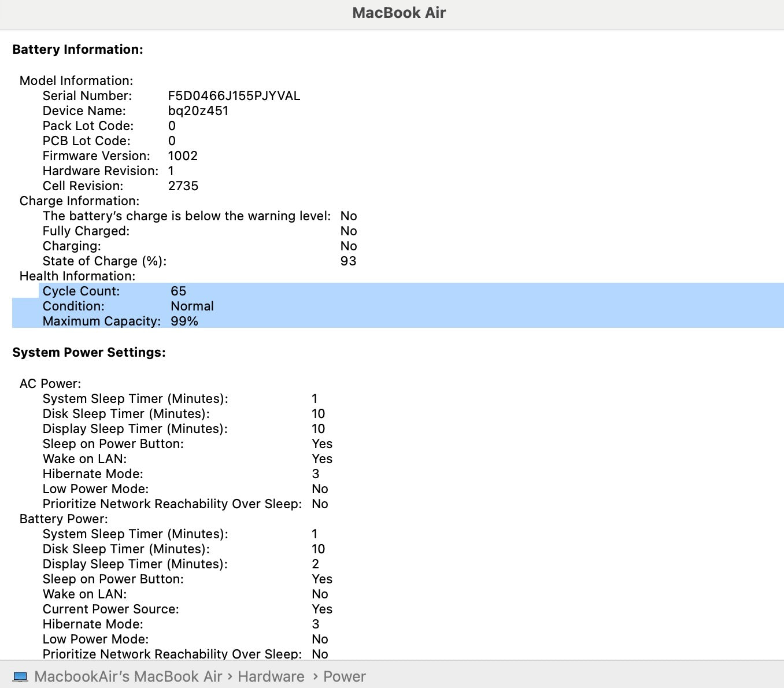The height and width of the screenshot is (688, 784).
Task: Click Battery Power Wake on LAN value No
Action: (x=320, y=594)
